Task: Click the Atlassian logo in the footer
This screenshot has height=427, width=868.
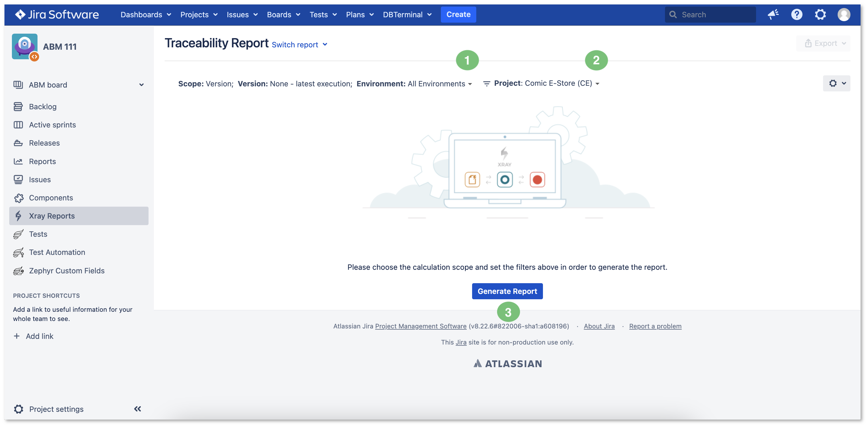Action: click(x=508, y=364)
